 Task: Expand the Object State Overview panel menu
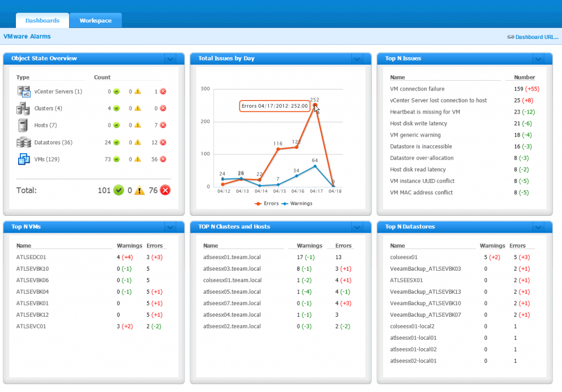tap(170, 59)
